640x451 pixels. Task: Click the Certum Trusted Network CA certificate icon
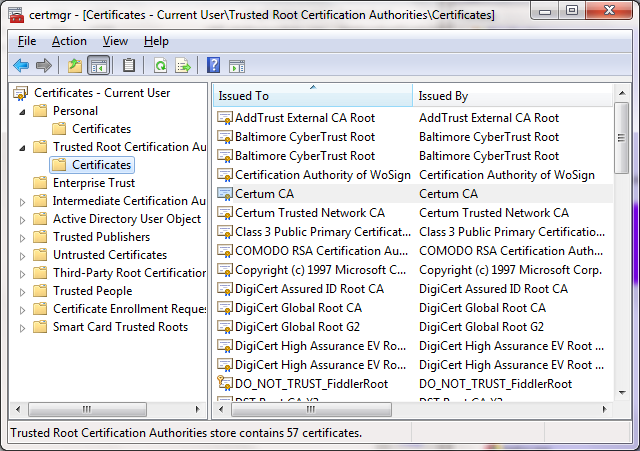point(224,213)
